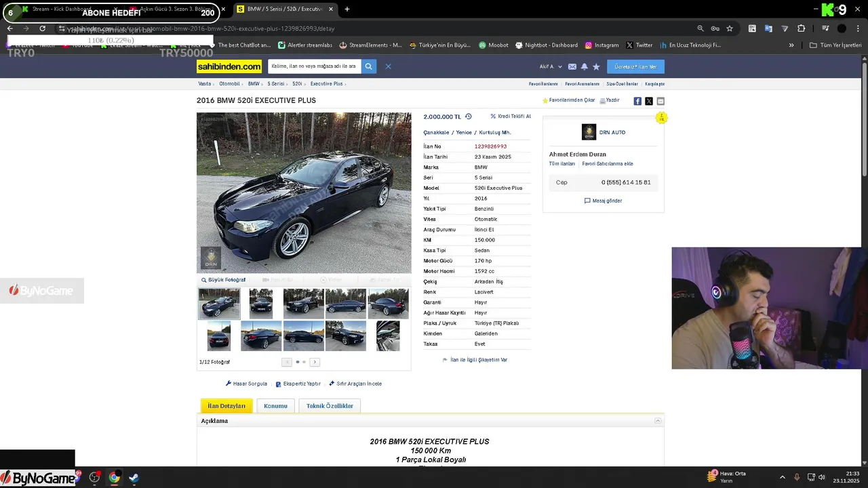The width and height of the screenshot is (868, 488).
Task: Click Ekspertiz Yaptır link
Action: click(x=298, y=384)
